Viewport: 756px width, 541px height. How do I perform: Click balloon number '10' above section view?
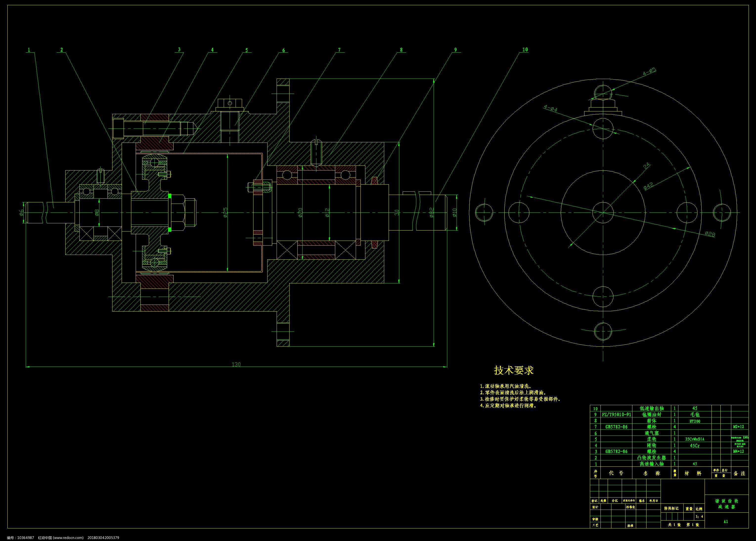tap(525, 50)
